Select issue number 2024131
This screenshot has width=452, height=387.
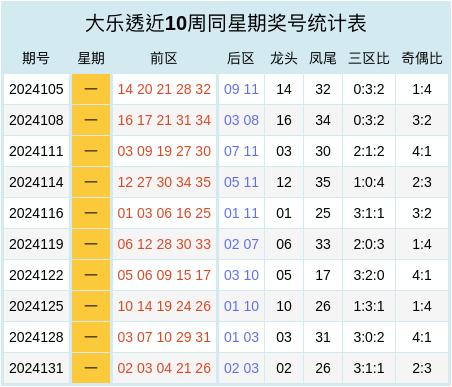tap(36, 368)
